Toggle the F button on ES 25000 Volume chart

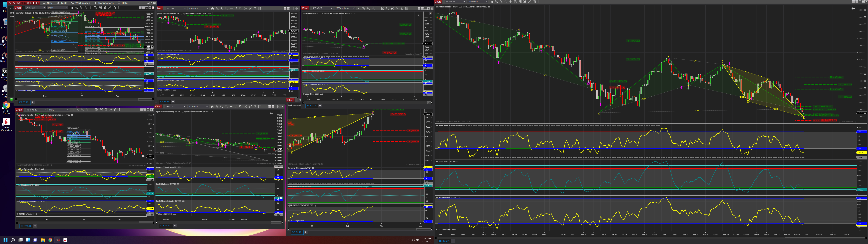431,14
